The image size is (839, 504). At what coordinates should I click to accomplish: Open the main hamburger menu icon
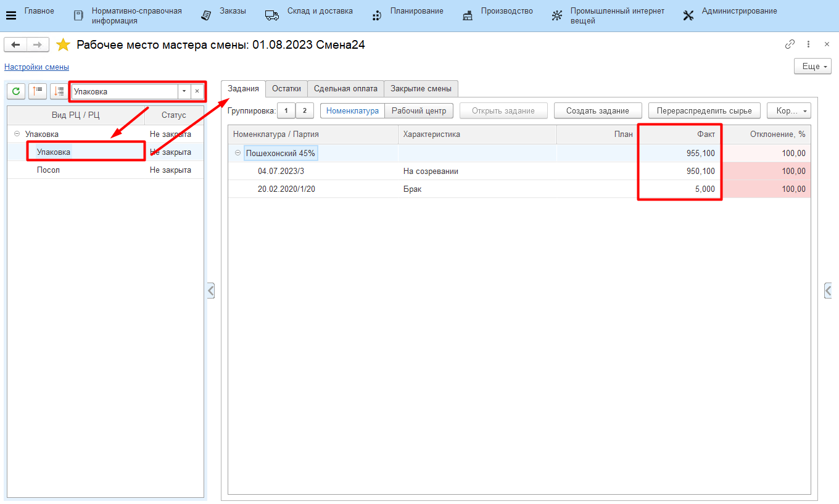tap(11, 15)
